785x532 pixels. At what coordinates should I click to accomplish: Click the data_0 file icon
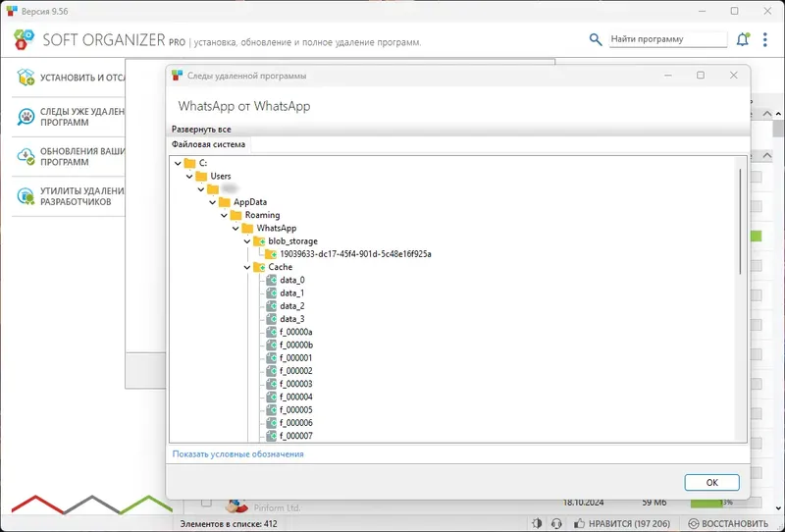(x=272, y=280)
